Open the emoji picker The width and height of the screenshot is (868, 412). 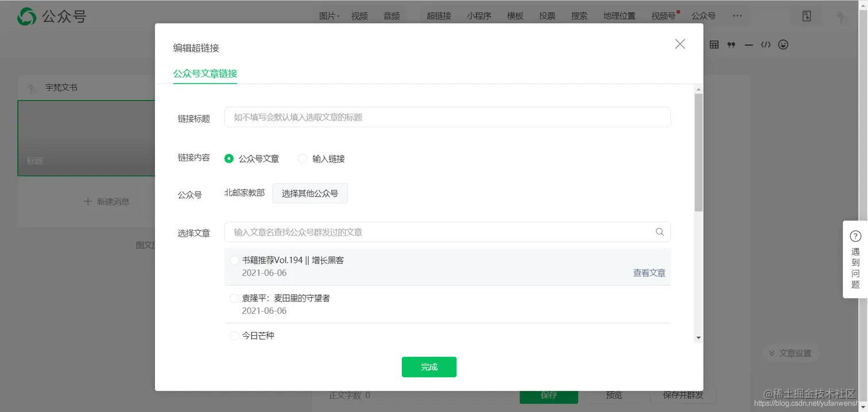pyautogui.click(x=783, y=44)
